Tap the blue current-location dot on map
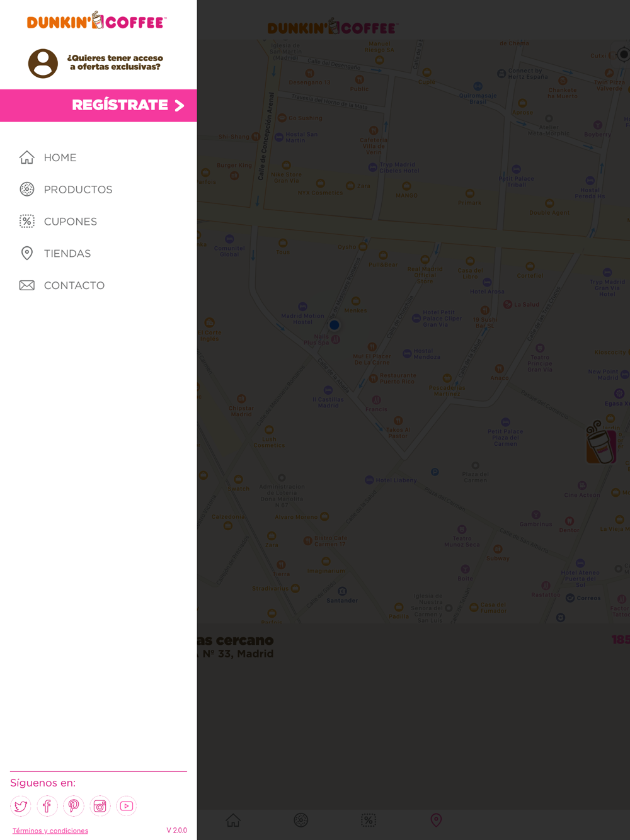This screenshot has width=630, height=840. (x=335, y=325)
